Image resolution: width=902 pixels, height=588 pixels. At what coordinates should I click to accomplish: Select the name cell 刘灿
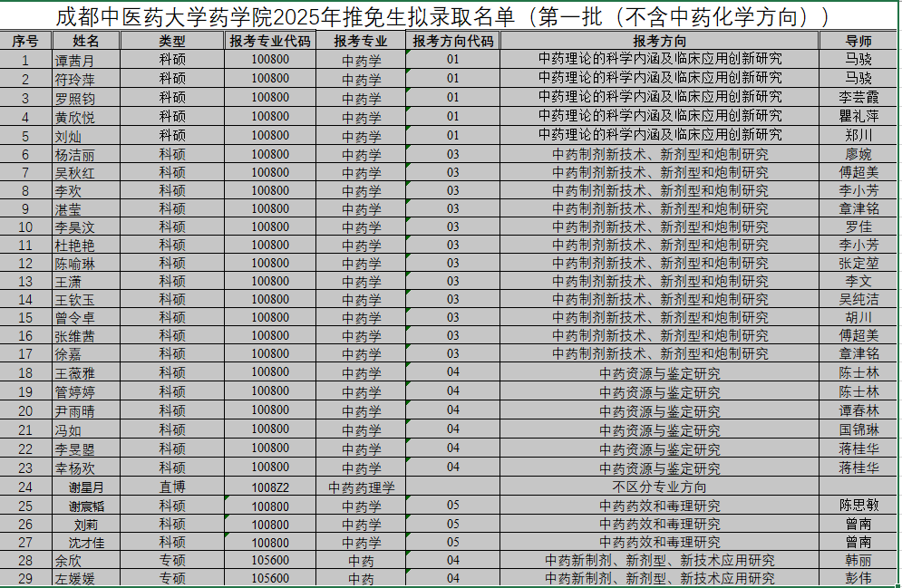[x=86, y=136]
